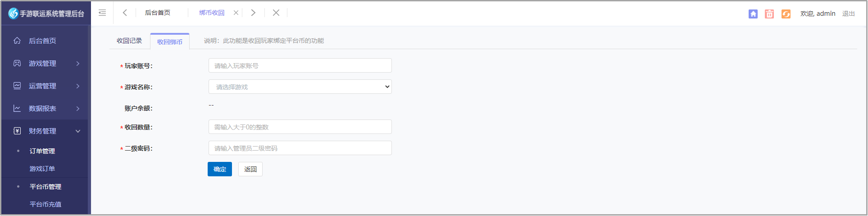
Task: Expand the 数据报表 sidebar menu
Action: pos(45,108)
